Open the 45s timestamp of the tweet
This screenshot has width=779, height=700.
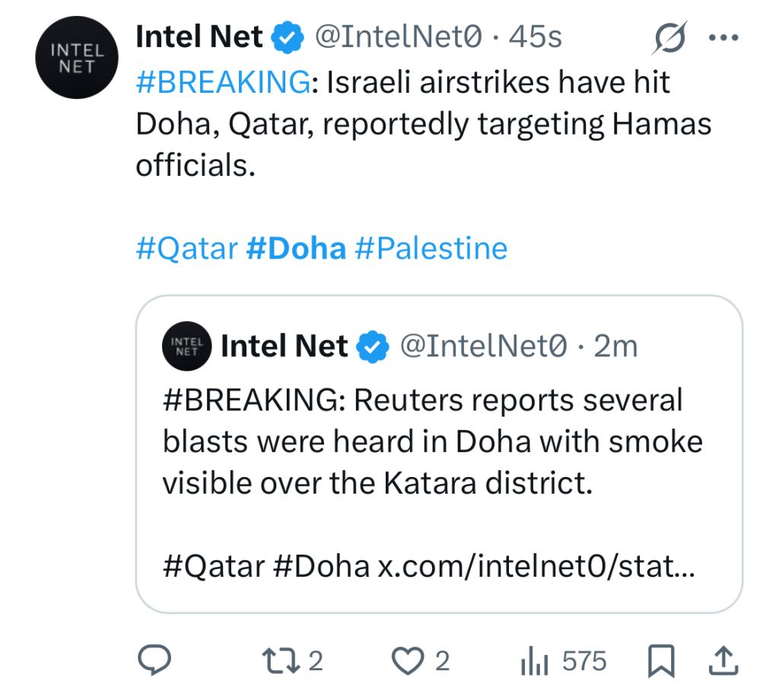(x=537, y=38)
